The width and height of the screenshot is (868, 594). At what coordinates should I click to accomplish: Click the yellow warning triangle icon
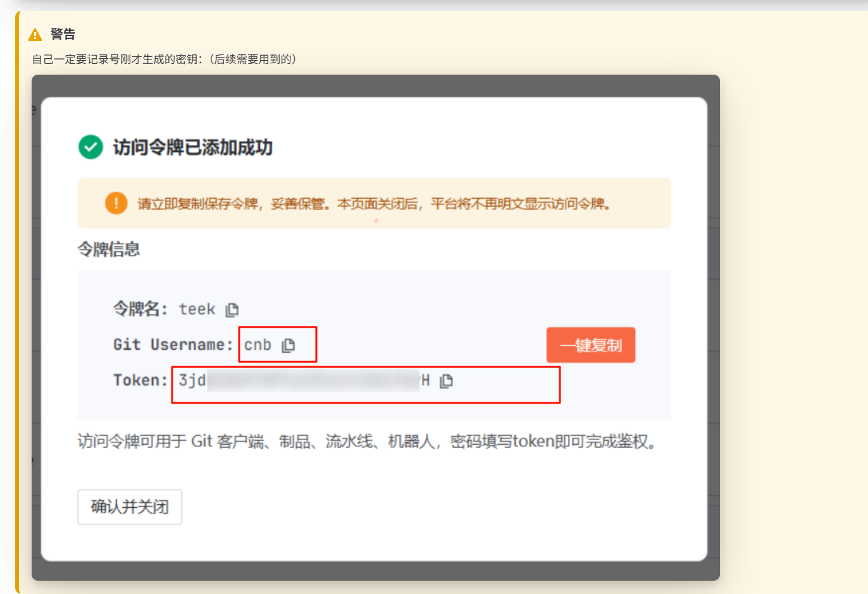(x=35, y=35)
